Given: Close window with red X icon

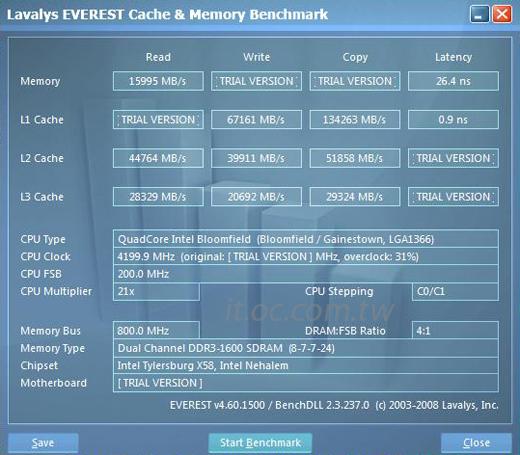Looking at the screenshot, I should click(502, 14).
